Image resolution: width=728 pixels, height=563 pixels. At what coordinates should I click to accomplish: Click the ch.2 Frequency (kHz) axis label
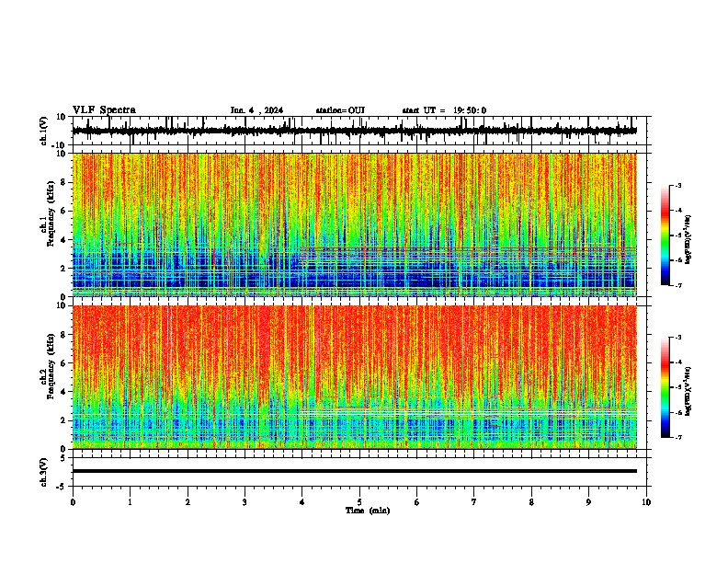click(x=50, y=366)
